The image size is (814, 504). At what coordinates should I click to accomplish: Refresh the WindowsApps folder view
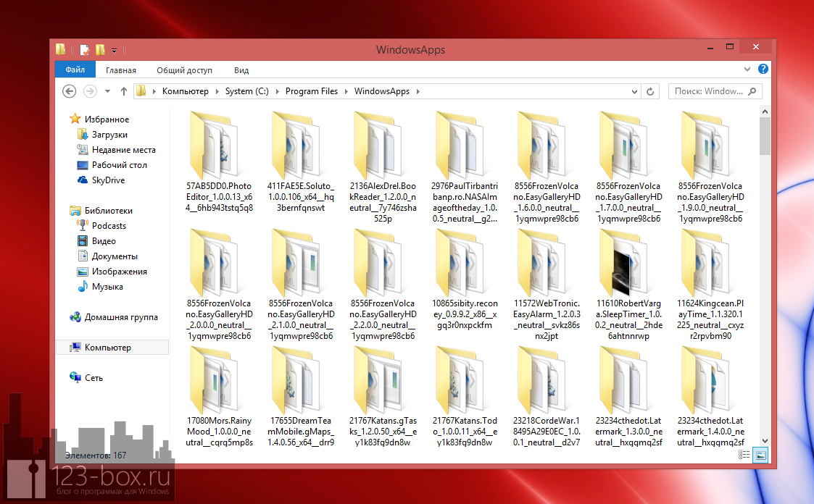(x=650, y=91)
